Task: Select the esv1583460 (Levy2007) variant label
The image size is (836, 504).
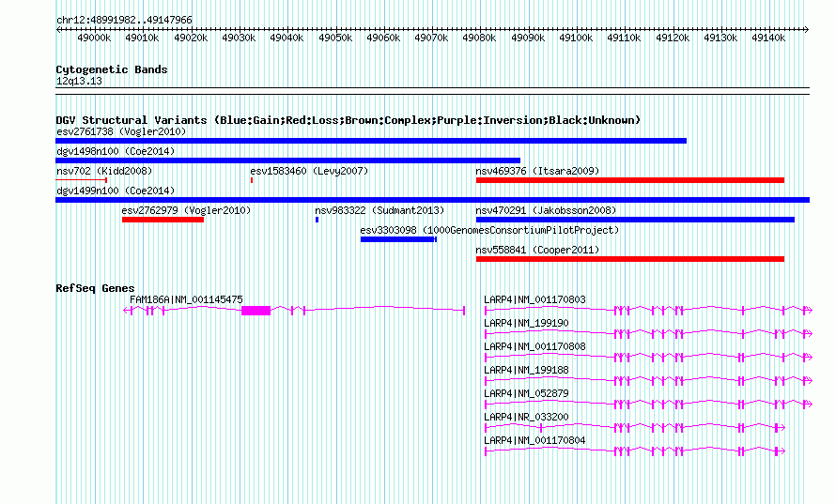Action: (309, 171)
